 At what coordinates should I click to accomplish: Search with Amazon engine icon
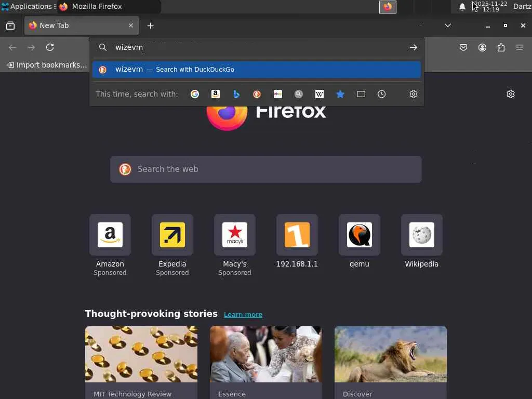point(216,94)
